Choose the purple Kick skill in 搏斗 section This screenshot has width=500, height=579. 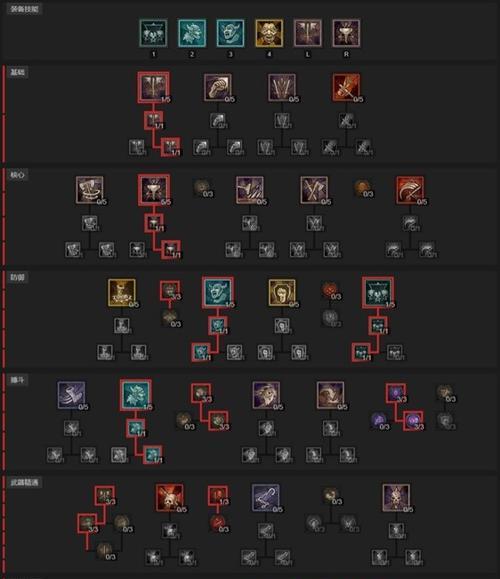71,395
